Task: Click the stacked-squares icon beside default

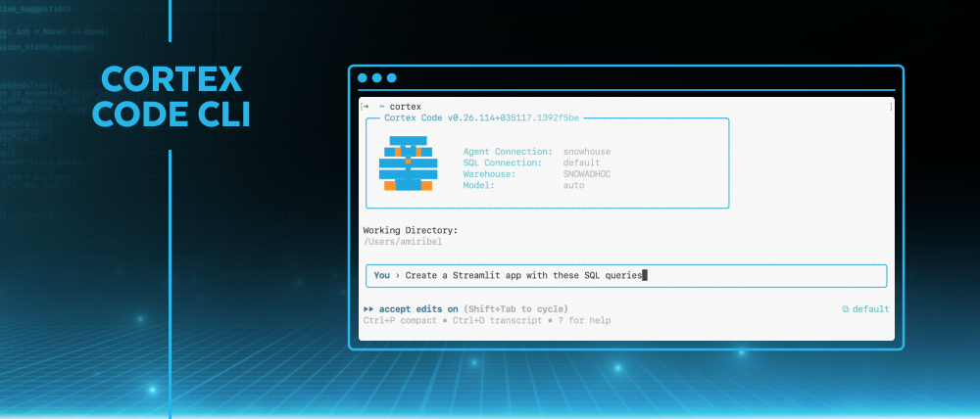Action: [846, 309]
